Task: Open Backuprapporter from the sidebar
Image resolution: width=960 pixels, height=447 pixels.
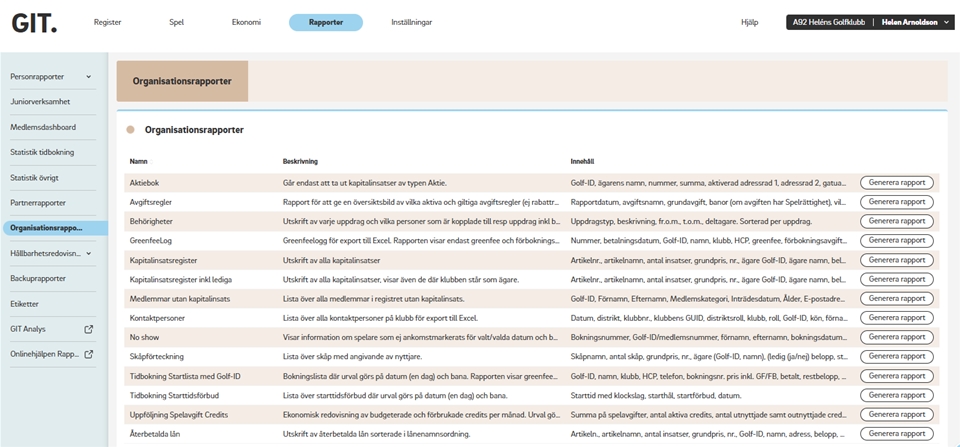Action: click(x=38, y=279)
